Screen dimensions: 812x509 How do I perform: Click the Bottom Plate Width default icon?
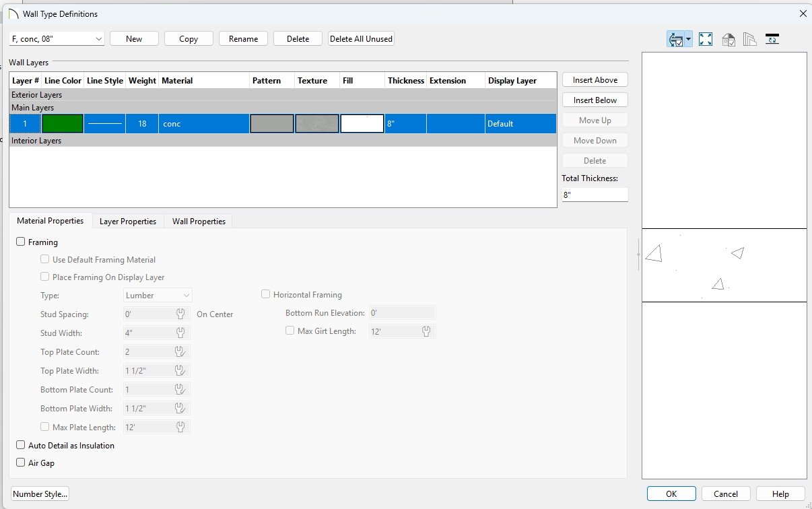[180, 408]
